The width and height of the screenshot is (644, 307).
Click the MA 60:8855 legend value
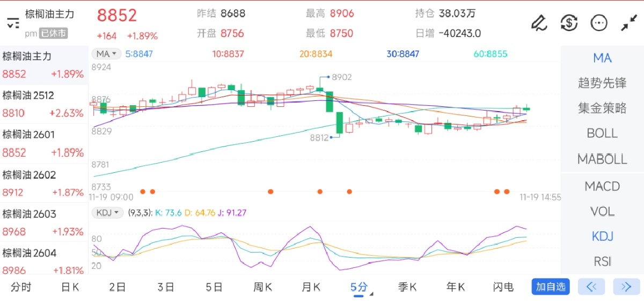tap(491, 54)
